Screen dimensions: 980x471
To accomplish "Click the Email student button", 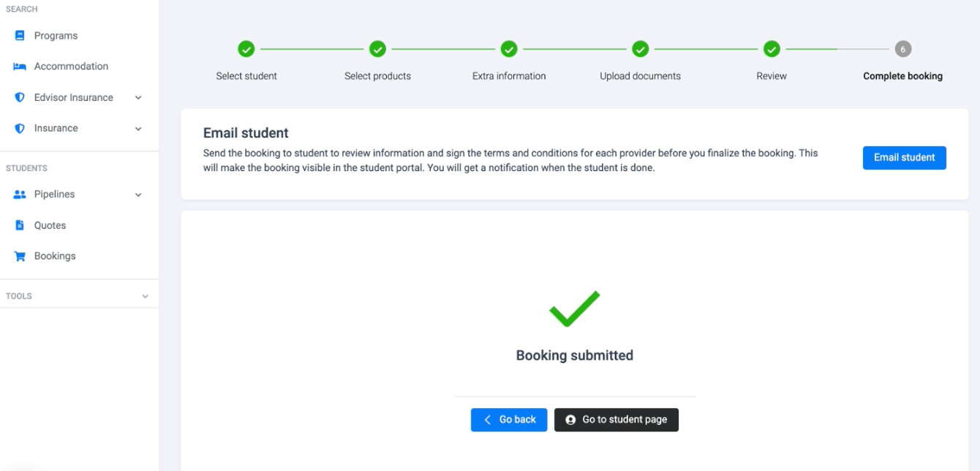I will pyautogui.click(x=904, y=157).
